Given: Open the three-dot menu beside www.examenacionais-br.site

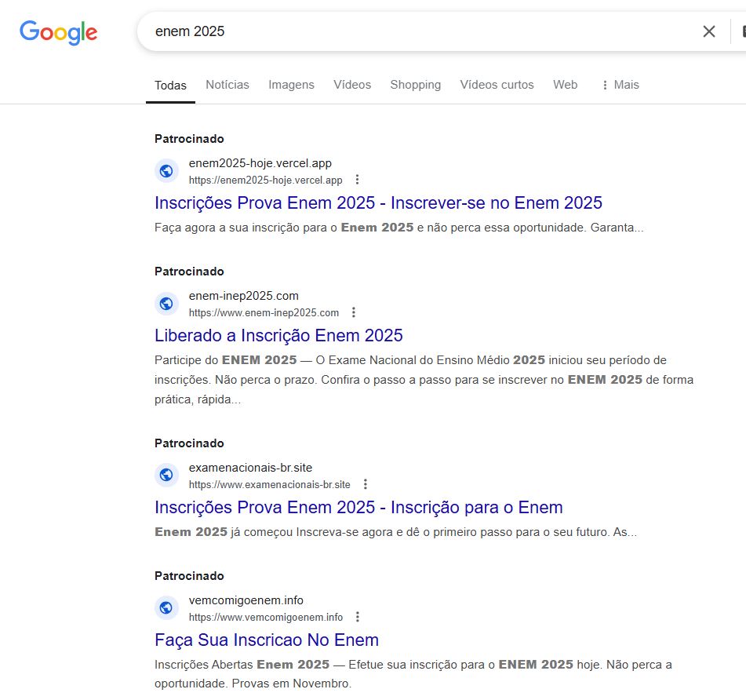Looking at the screenshot, I should (x=366, y=484).
